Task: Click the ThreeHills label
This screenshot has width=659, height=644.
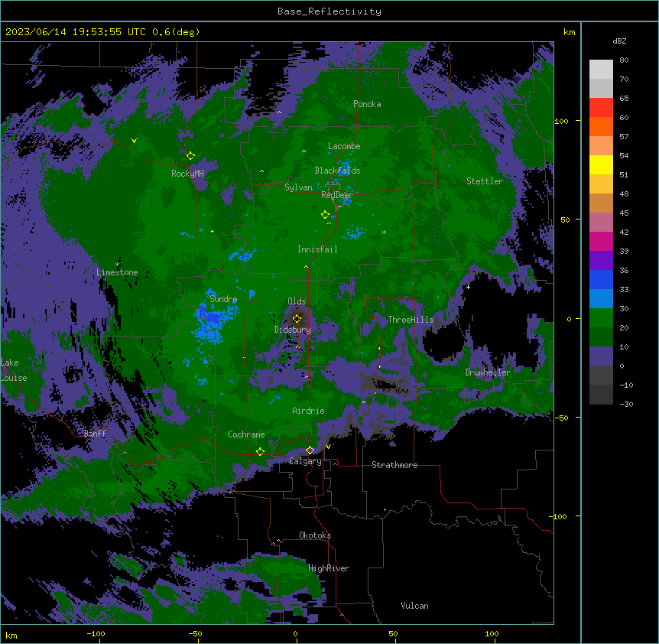Action: [411, 320]
